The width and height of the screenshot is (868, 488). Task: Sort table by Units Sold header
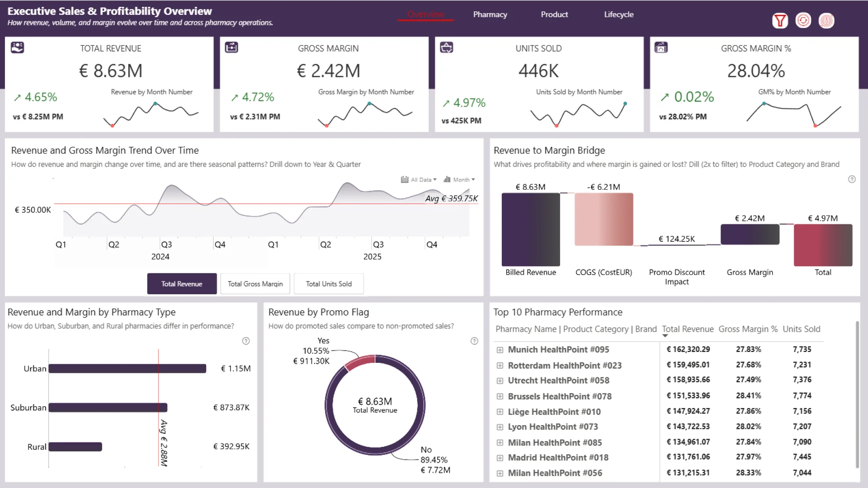(x=801, y=329)
